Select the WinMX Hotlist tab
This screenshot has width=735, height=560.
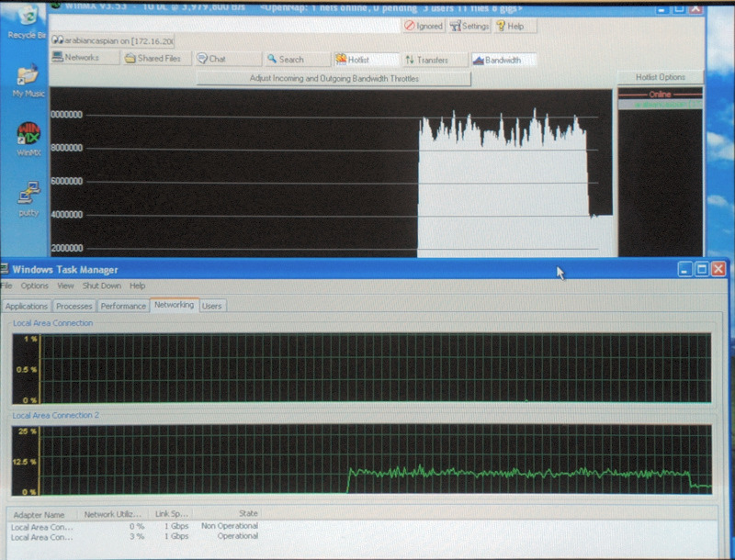tap(367, 60)
